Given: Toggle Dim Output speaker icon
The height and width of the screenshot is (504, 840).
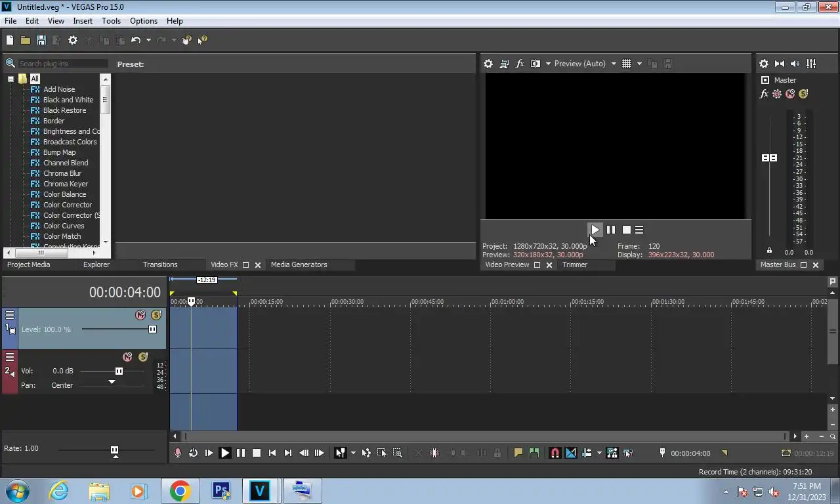Looking at the screenshot, I should (795, 64).
